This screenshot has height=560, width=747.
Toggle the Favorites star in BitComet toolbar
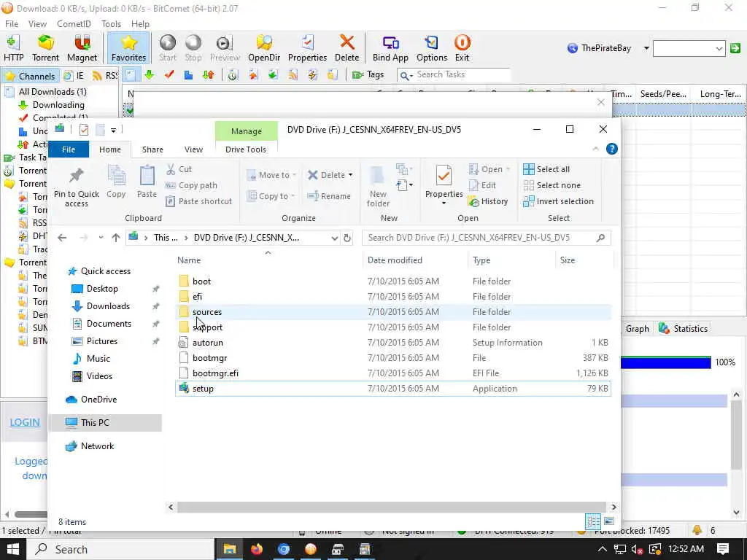(128, 48)
